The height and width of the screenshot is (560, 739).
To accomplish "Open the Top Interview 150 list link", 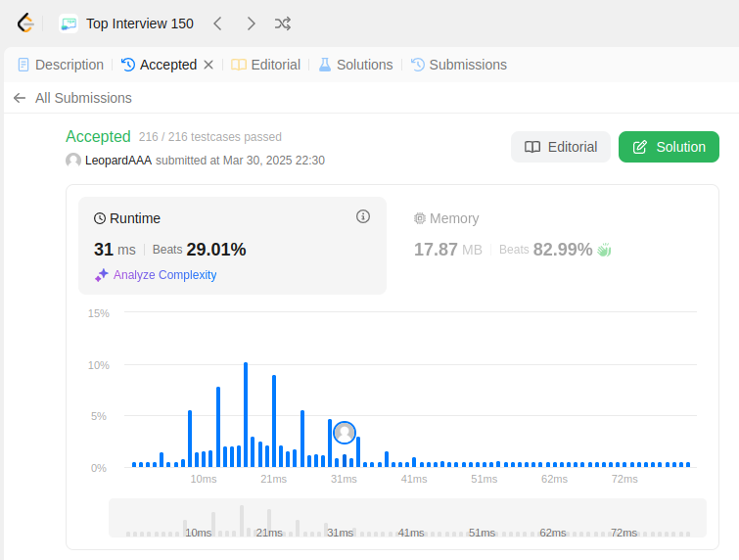I will coord(140,23).
